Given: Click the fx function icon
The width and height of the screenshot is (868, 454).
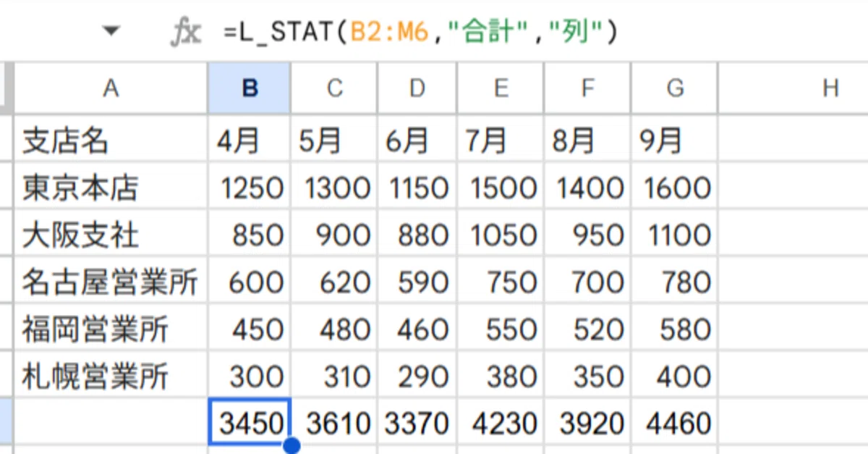Looking at the screenshot, I should 186,32.
